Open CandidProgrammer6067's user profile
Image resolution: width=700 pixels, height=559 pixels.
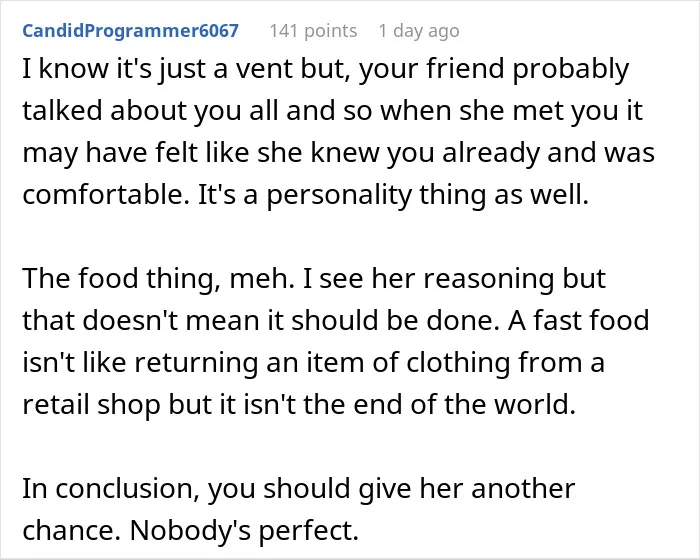tap(130, 31)
